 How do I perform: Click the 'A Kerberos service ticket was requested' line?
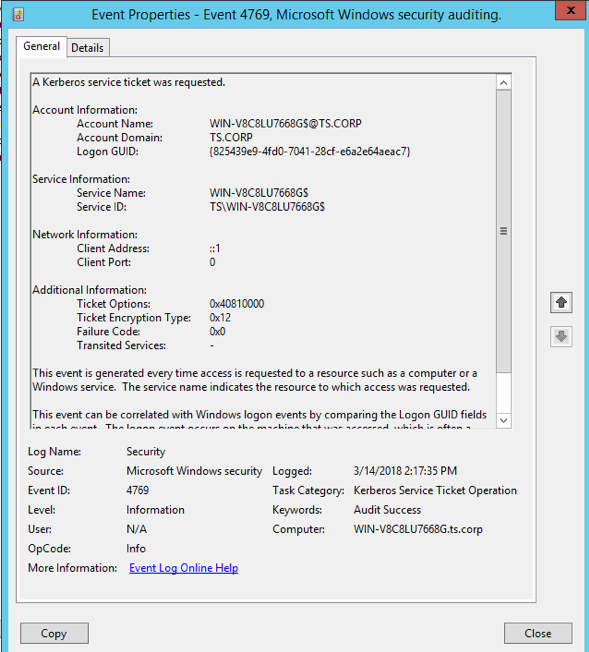coord(129,82)
